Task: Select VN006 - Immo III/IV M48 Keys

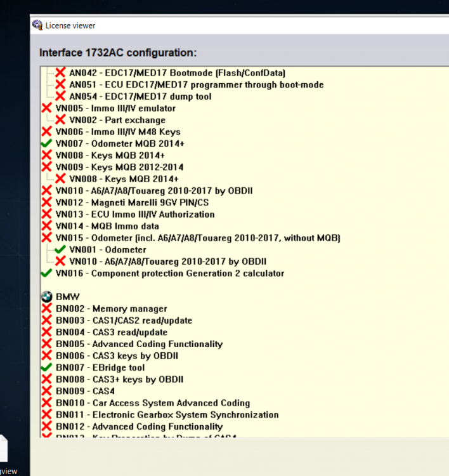Action: click(x=118, y=132)
